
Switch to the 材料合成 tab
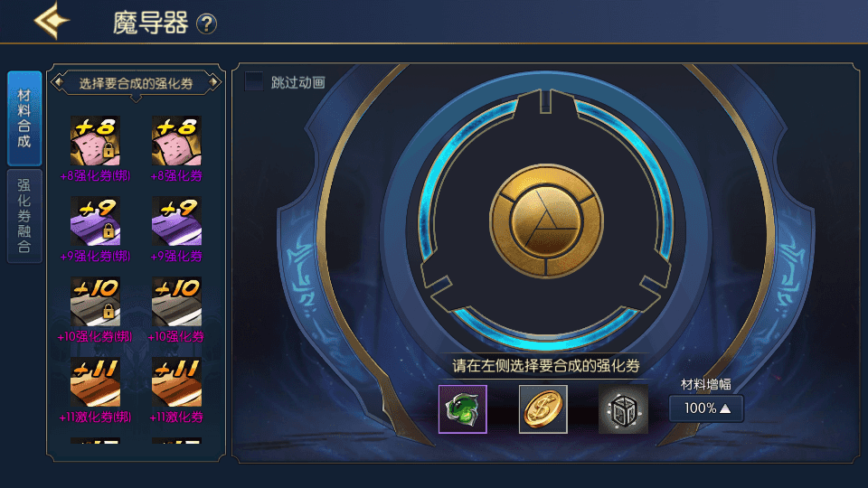(x=24, y=117)
